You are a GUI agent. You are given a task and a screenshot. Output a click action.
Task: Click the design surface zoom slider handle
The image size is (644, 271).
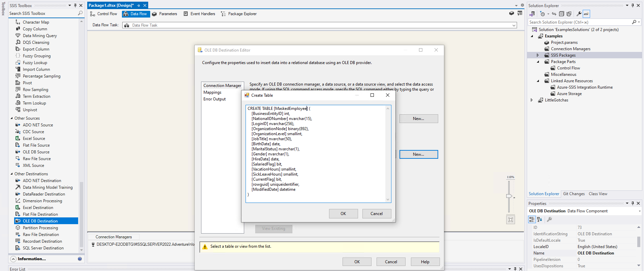tap(509, 196)
